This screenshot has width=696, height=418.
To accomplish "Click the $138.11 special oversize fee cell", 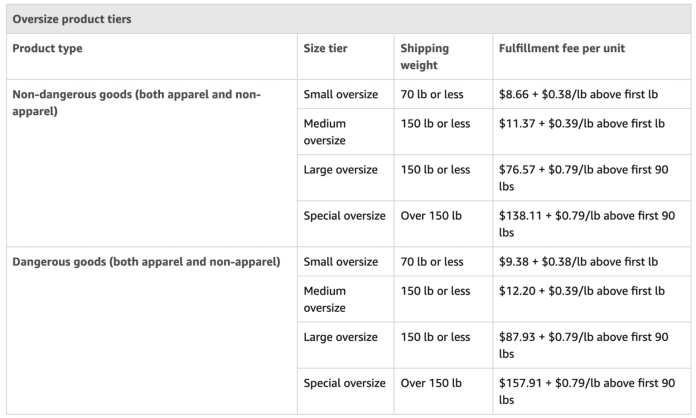I will click(586, 223).
